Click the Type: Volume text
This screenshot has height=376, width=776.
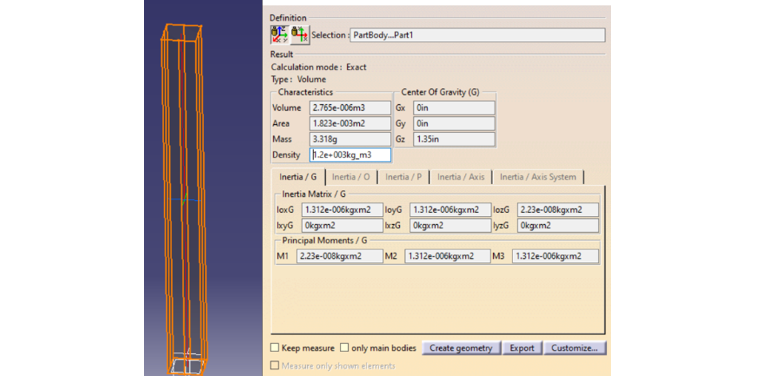tap(298, 79)
